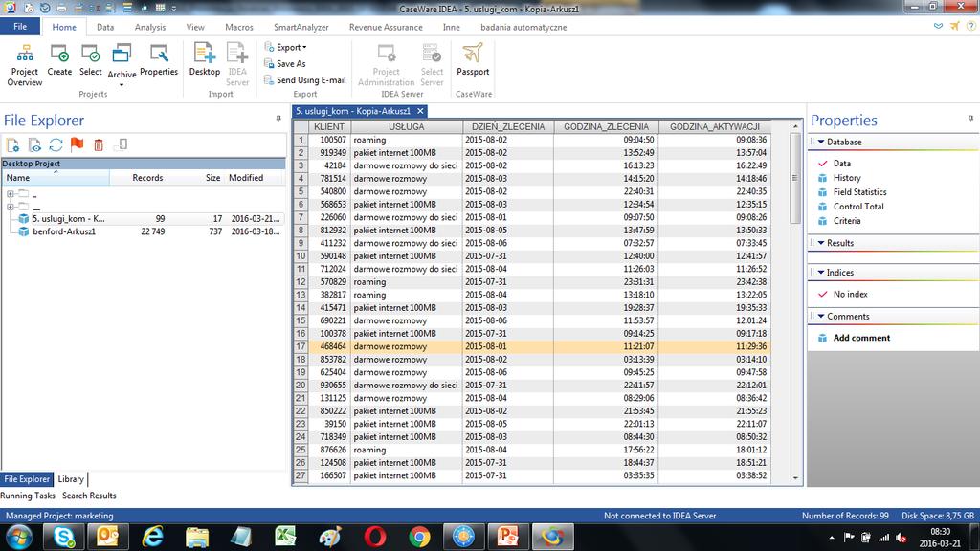Open Google Chrome from the taskbar
The height and width of the screenshot is (551, 980).
pos(419,537)
